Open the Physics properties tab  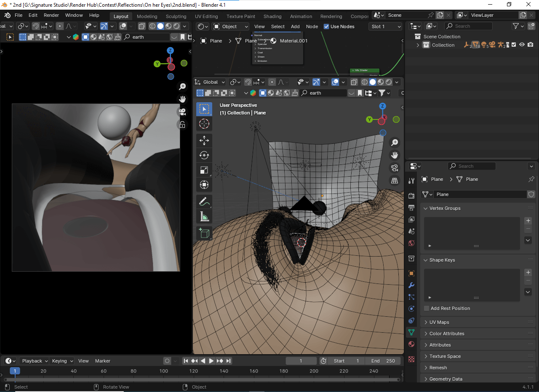[411, 309]
